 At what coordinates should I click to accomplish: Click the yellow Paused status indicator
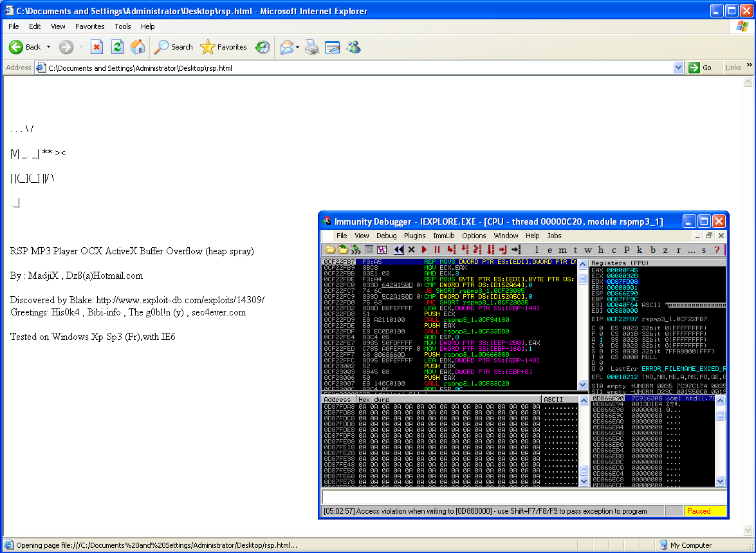(x=705, y=511)
